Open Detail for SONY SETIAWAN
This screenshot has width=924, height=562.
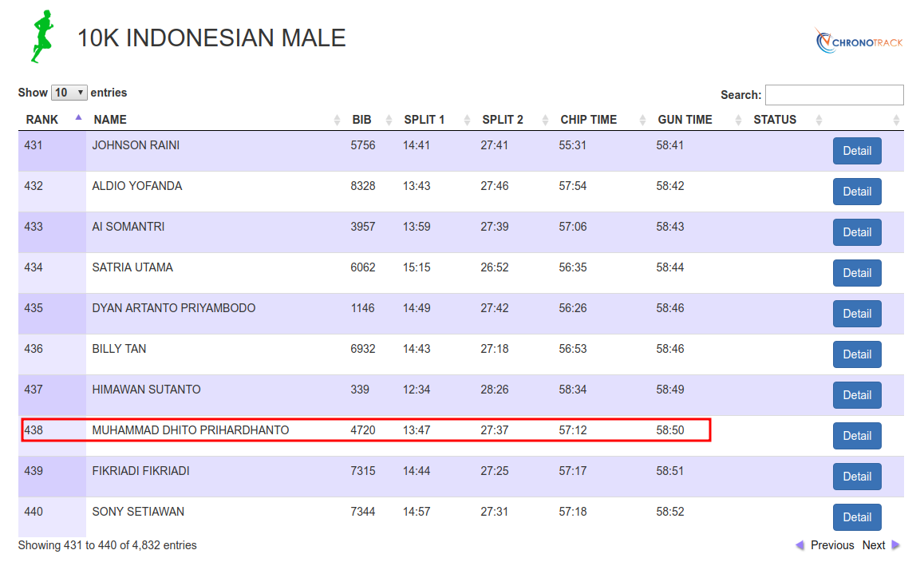(x=857, y=516)
